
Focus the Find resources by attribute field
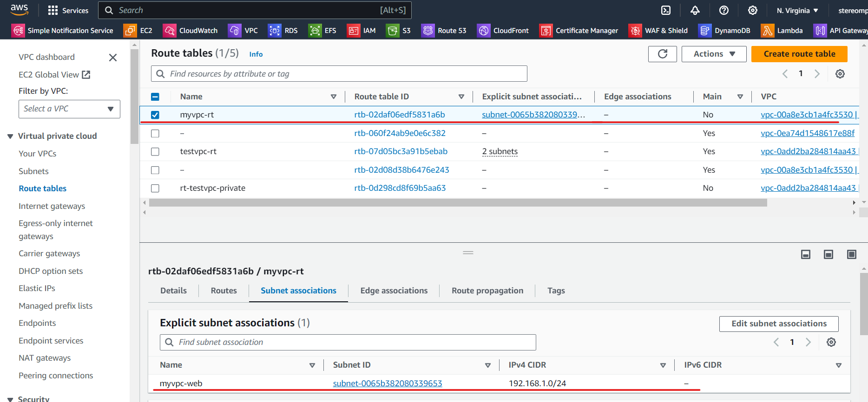coord(339,74)
